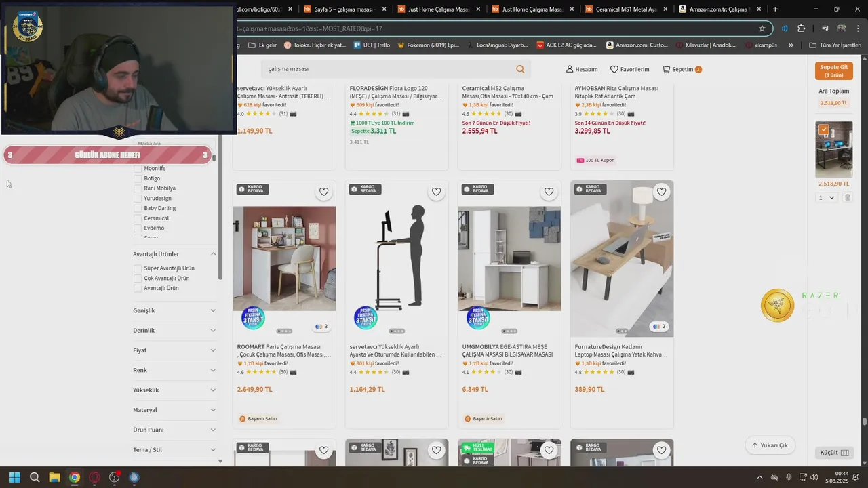Image resolution: width=868 pixels, height=488 pixels.
Task: Enable Süper Avantajlı Ürün filter
Action: pos(138,268)
